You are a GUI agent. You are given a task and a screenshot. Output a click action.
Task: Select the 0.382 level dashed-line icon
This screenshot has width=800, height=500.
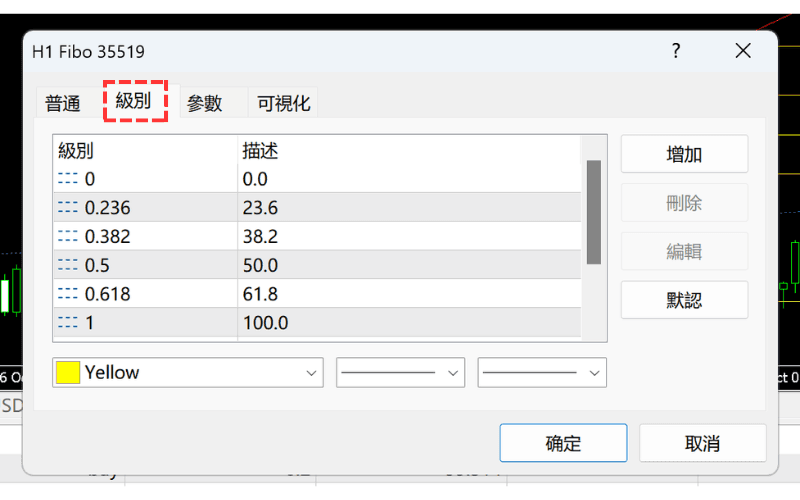[x=68, y=237]
